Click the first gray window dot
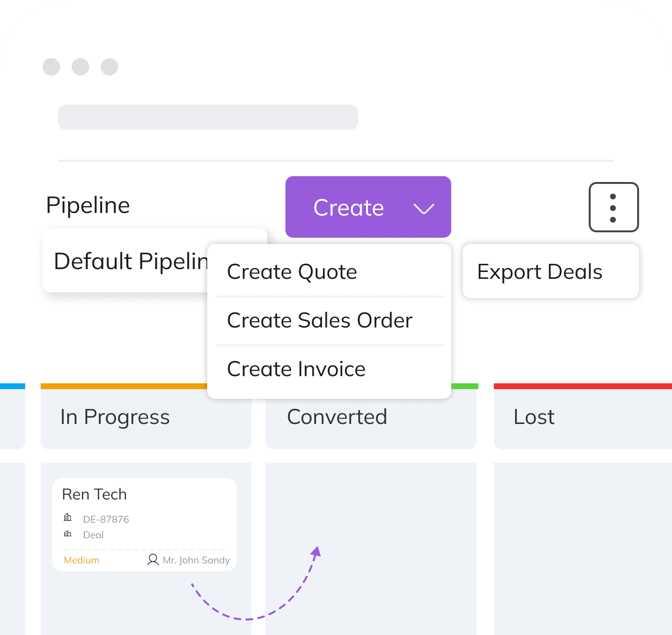This screenshot has height=635, width=672. [51, 67]
